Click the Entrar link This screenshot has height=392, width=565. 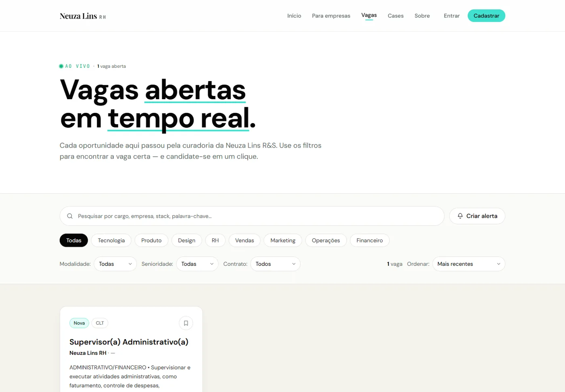pyautogui.click(x=452, y=16)
